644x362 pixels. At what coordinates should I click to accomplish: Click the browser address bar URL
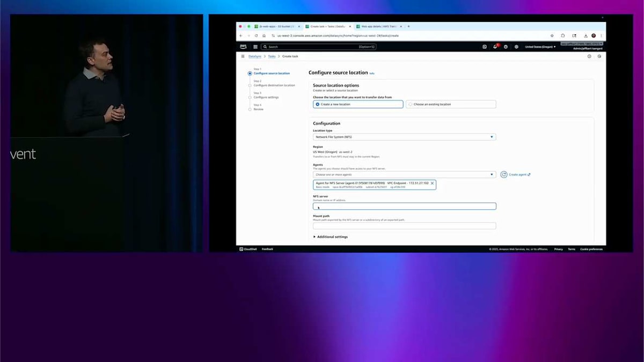tap(338, 36)
